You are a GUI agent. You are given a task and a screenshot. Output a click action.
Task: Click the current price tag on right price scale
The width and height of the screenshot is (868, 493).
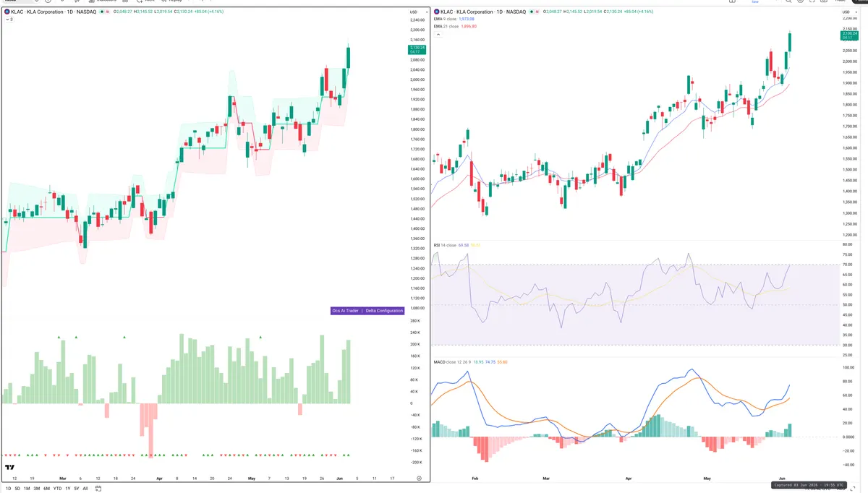click(x=848, y=35)
